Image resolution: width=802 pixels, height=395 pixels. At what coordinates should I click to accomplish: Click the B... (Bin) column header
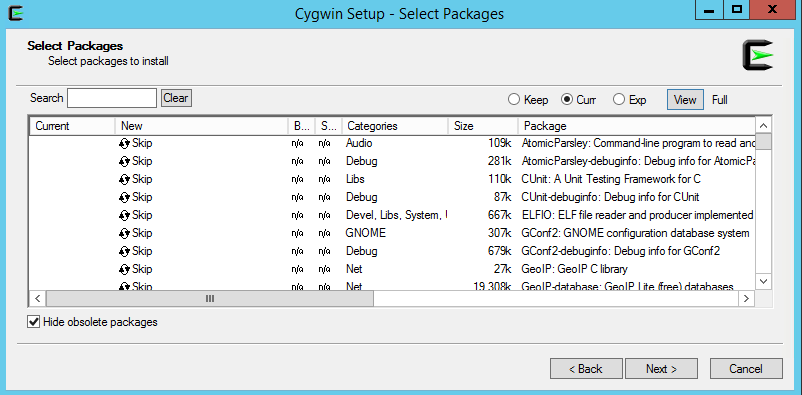click(302, 126)
